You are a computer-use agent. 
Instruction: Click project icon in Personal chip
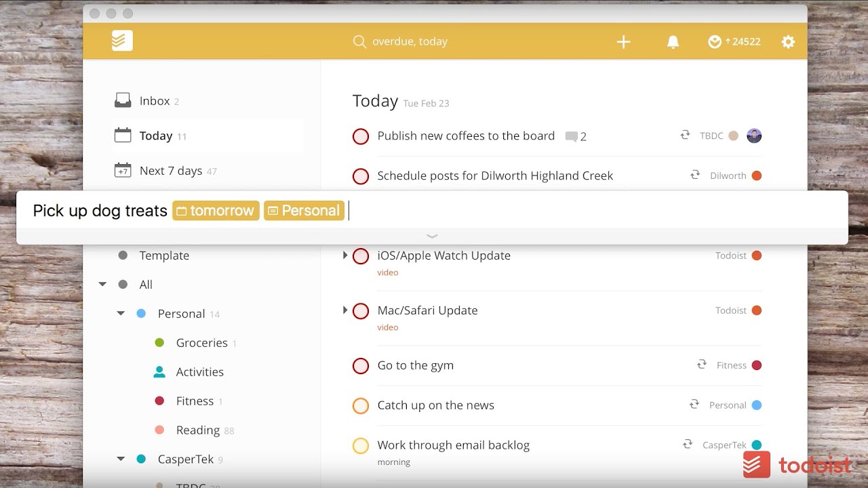[x=273, y=211]
